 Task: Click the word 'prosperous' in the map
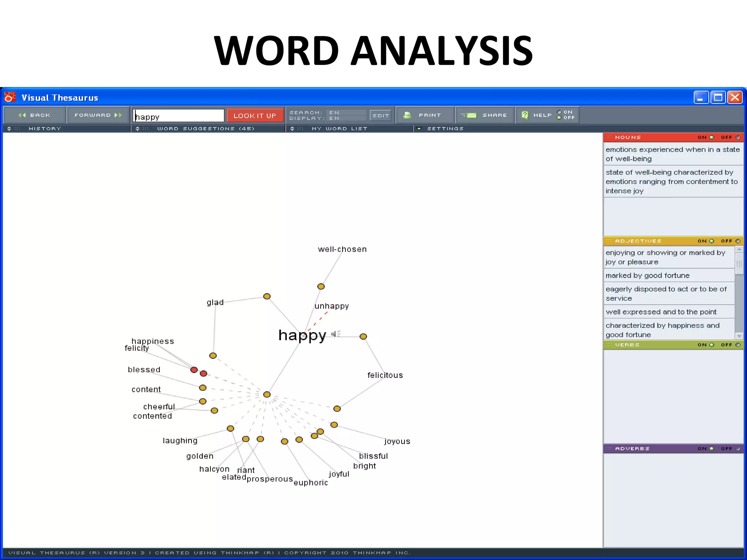[270, 479]
